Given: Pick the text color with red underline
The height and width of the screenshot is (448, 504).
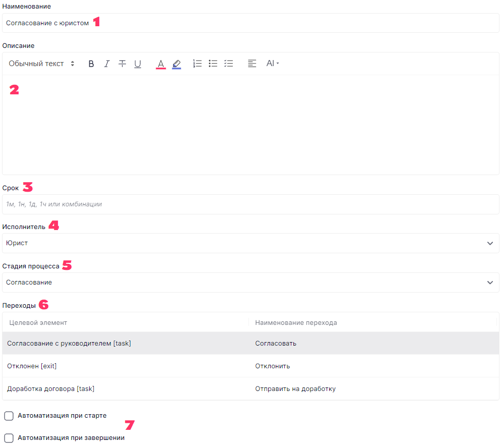Looking at the screenshot, I should coord(161,64).
